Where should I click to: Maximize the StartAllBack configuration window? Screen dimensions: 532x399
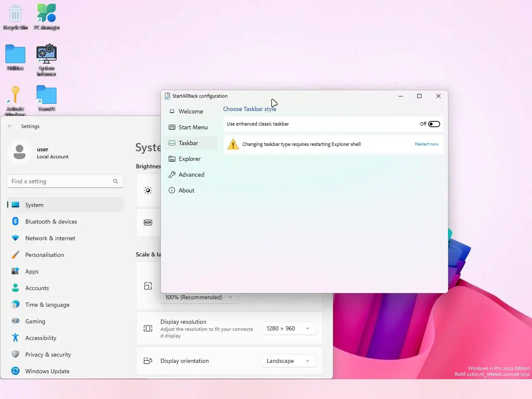(x=419, y=96)
